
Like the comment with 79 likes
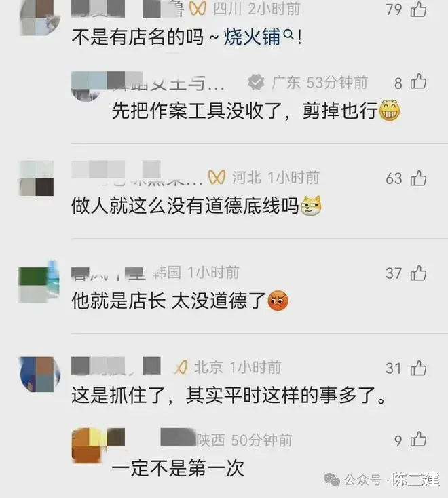(x=418, y=9)
